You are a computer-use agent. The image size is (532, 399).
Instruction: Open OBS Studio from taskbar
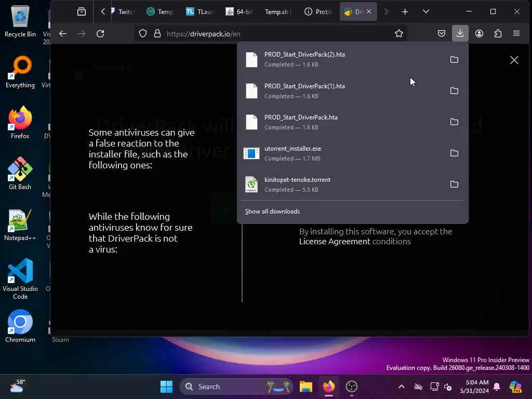[352, 387]
